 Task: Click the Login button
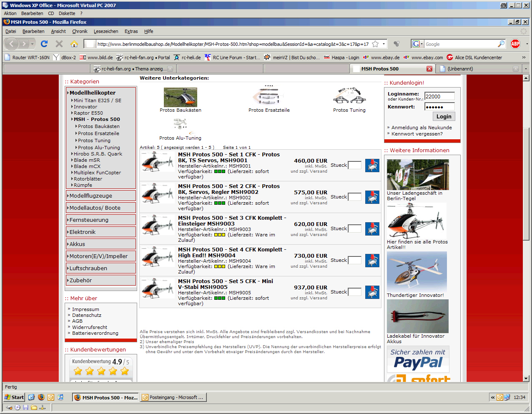pos(444,117)
